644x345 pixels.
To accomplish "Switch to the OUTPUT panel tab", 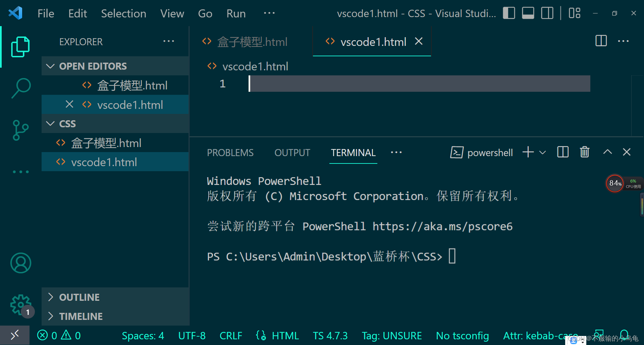I will coord(292,153).
